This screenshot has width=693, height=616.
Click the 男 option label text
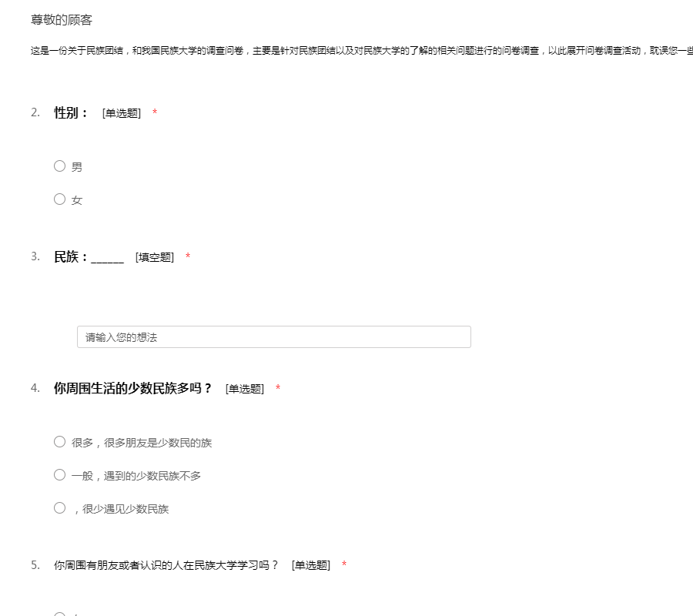tap(77, 167)
